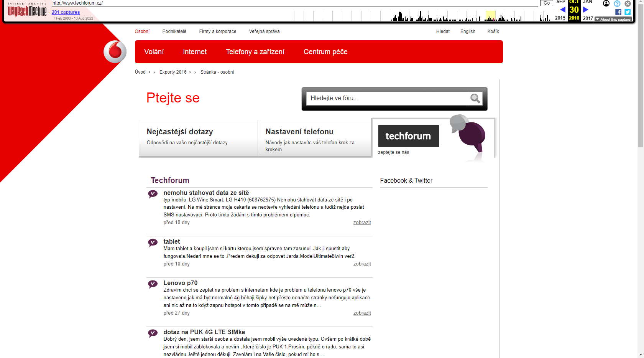Select the Podnikatelé segment tab
Image resolution: width=644 pixels, height=358 pixels.
[x=174, y=31]
